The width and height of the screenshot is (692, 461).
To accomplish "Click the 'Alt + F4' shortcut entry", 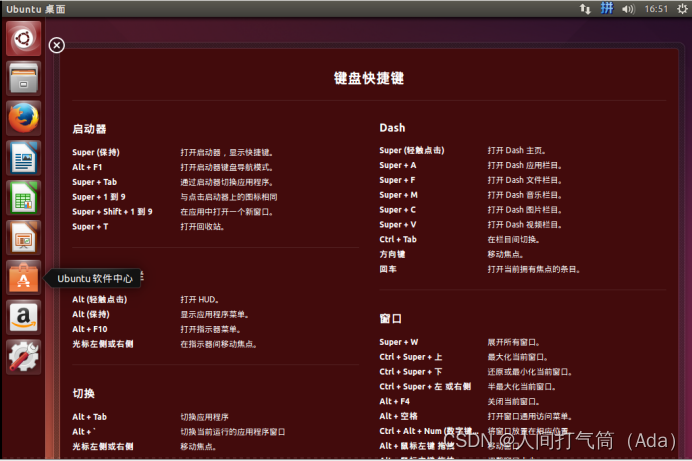I will (395, 401).
